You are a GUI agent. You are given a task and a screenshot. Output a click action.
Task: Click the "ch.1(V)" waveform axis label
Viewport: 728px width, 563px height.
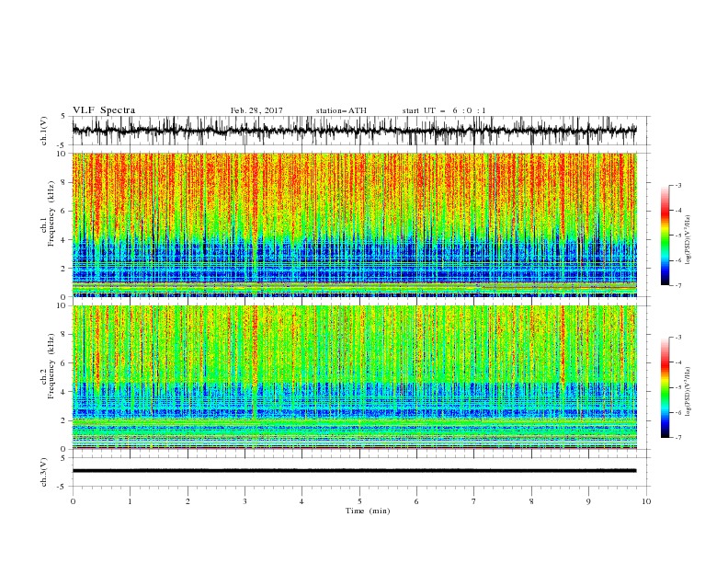pyautogui.click(x=44, y=131)
